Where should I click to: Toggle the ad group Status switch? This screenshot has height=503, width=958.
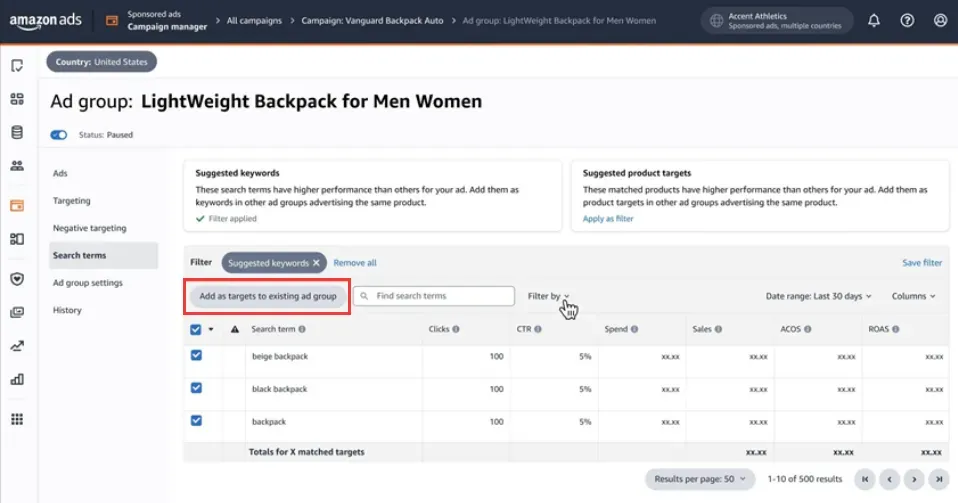tap(59, 134)
